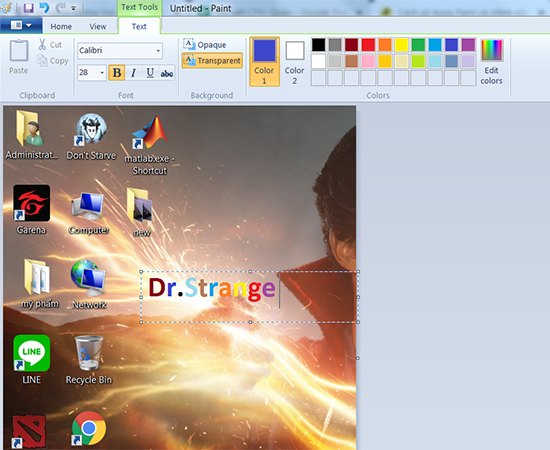This screenshot has width=550, height=450.
Task: Toggle Italic formatting
Action: (133, 73)
